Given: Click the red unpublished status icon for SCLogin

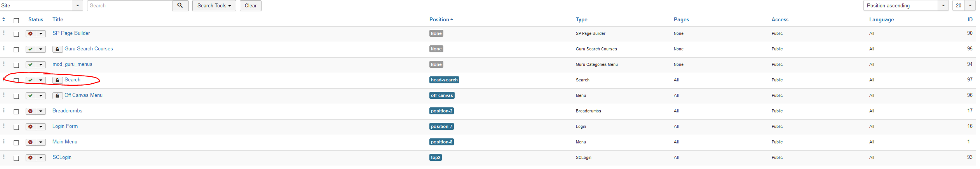Looking at the screenshot, I should click(31, 158).
